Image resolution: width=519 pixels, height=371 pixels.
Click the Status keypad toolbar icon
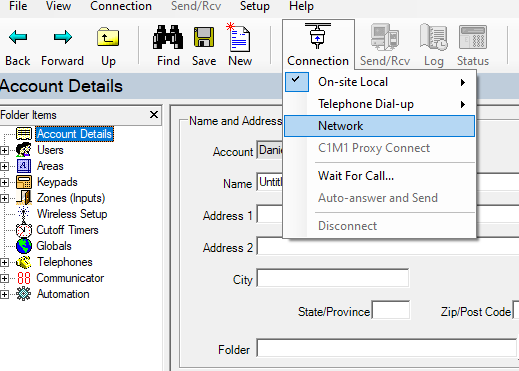pos(473,37)
